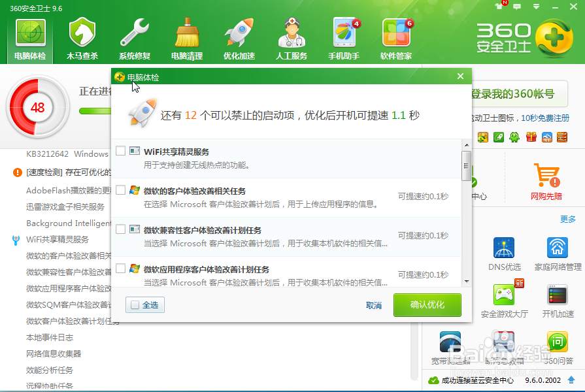Open the skin shirt icon in title bar

click(499, 7)
